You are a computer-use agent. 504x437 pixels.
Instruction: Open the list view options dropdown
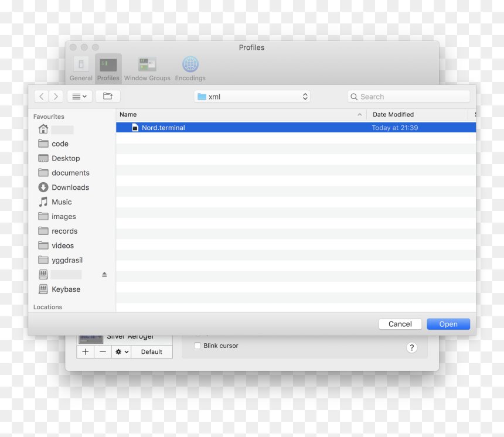[80, 97]
